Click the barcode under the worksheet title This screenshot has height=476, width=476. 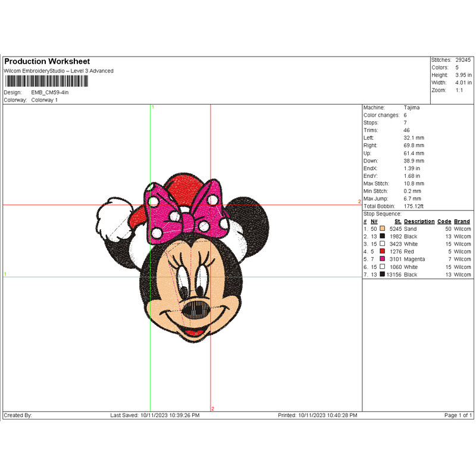coord(45,81)
